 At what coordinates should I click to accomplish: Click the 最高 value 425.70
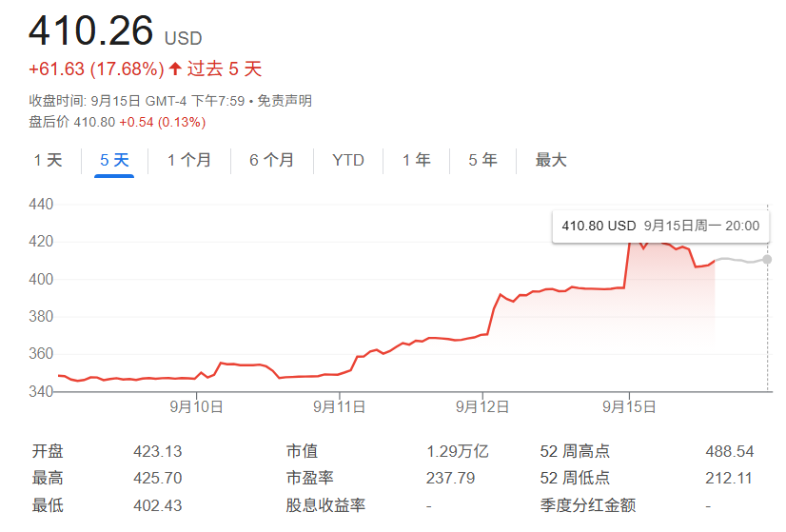click(157, 478)
